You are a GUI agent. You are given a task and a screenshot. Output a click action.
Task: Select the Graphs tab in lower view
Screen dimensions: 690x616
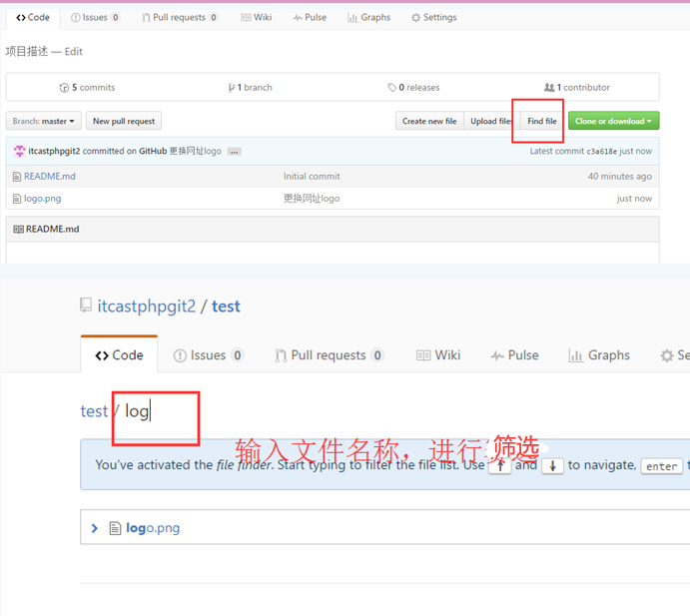tap(599, 355)
